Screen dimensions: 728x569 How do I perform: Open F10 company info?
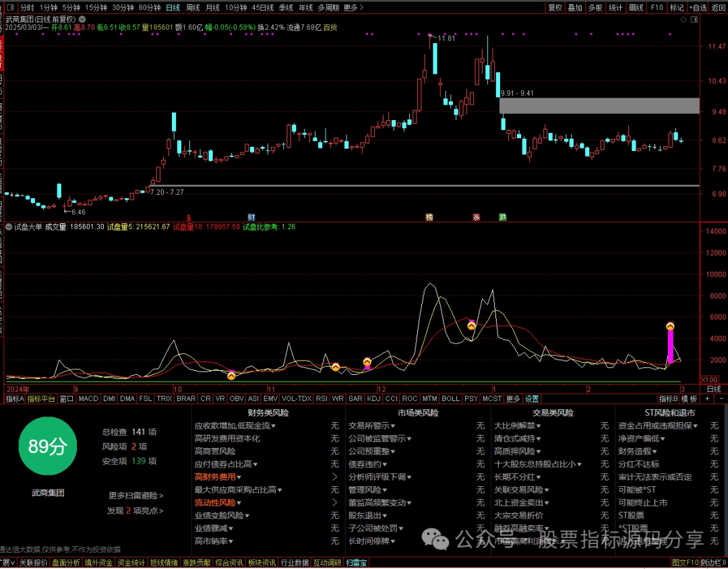pyautogui.click(x=657, y=7)
